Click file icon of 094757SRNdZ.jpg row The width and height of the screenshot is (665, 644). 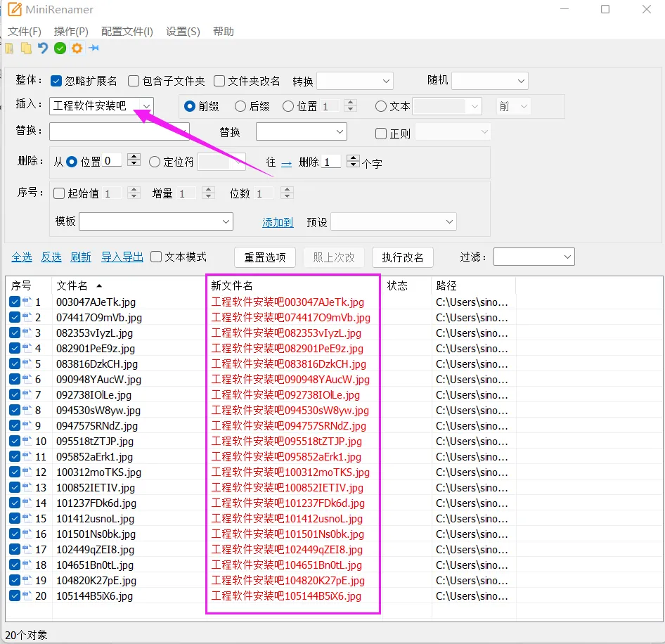tap(27, 425)
